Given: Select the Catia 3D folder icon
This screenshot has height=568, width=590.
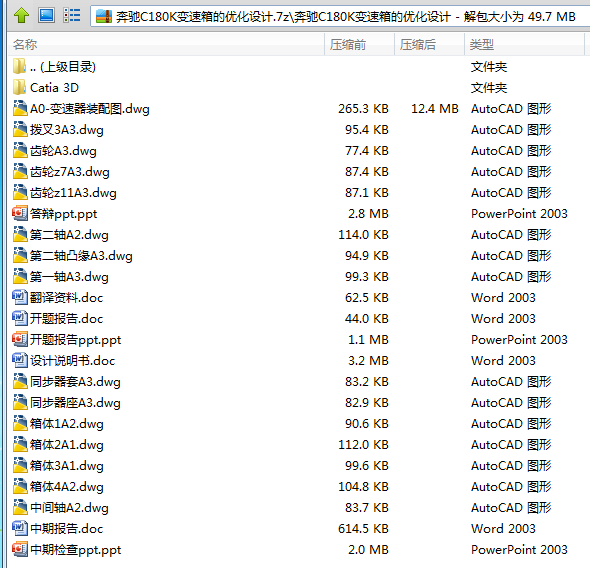Looking at the screenshot, I should [19, 87].
